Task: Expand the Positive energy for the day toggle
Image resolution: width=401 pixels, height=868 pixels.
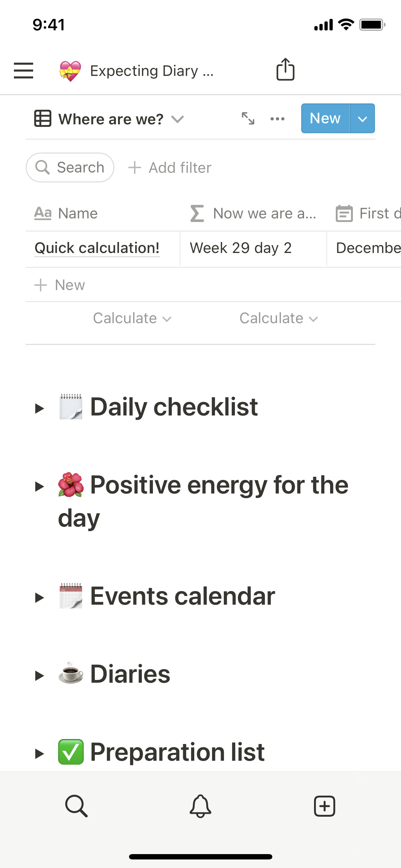Action: pos(39,486)
